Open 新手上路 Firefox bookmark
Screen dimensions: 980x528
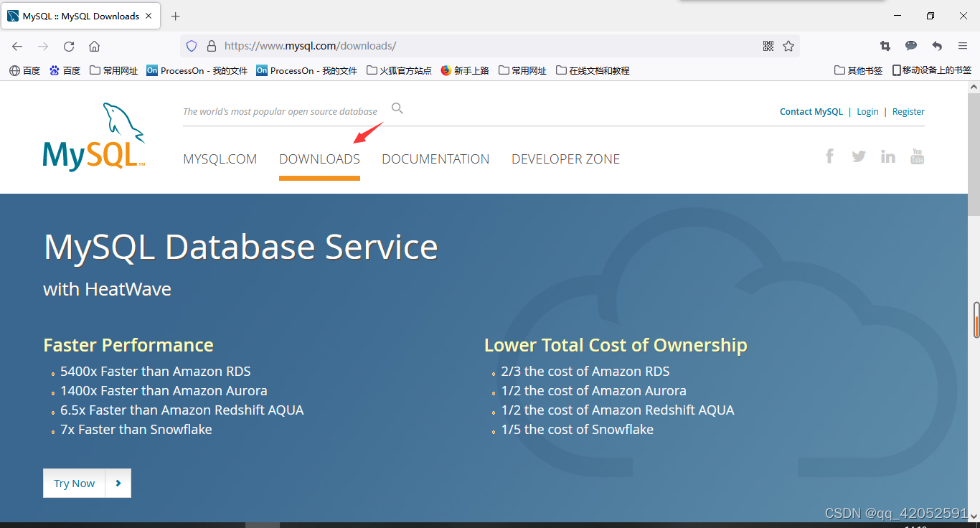point(465,70)
